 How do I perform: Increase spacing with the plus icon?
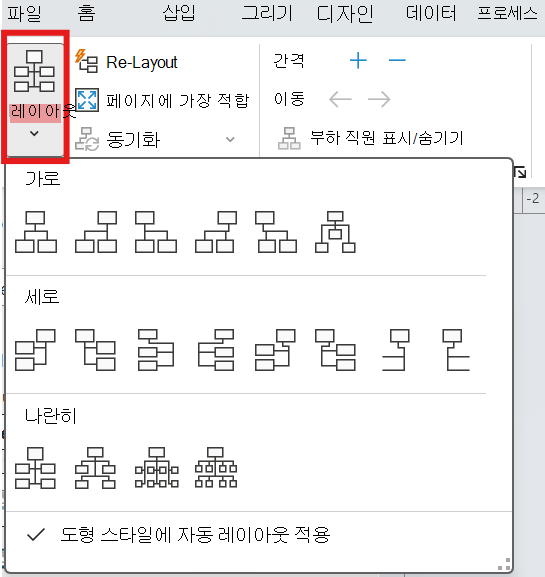pyautogui.click(x=358, y=60)
